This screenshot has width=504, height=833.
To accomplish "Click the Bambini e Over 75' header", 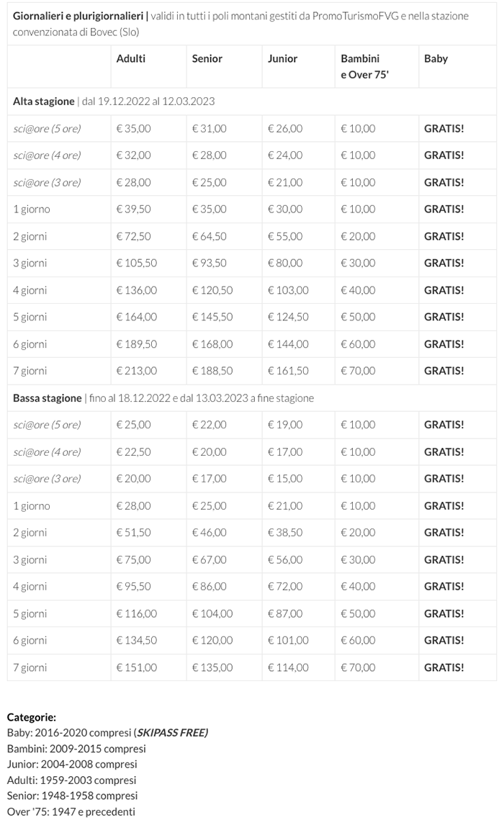I will [x=364, y=66].
